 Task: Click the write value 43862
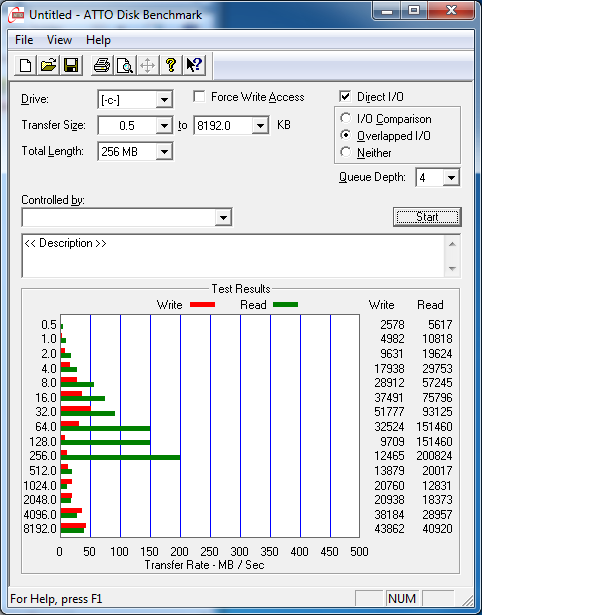pyautogui.click(x=389, y=529)
